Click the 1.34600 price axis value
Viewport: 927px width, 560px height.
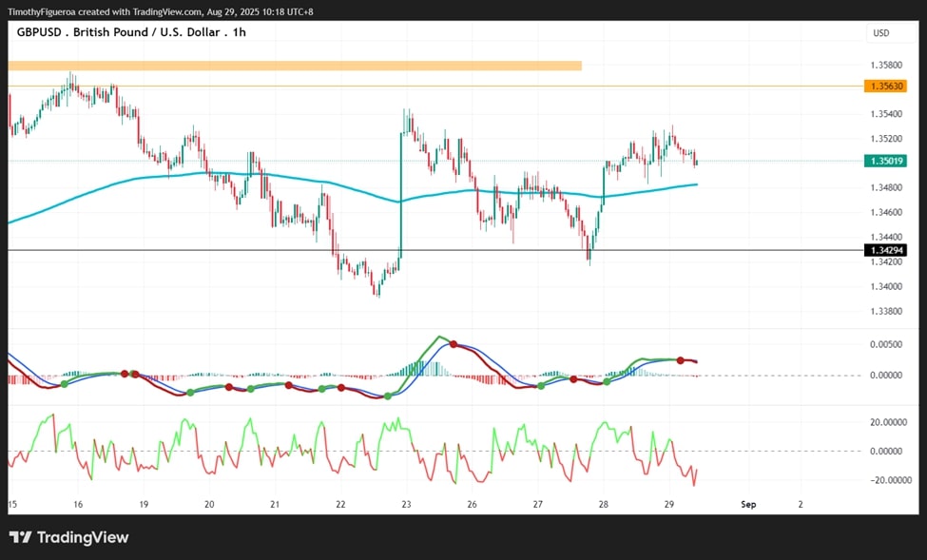tap(886, 212)
